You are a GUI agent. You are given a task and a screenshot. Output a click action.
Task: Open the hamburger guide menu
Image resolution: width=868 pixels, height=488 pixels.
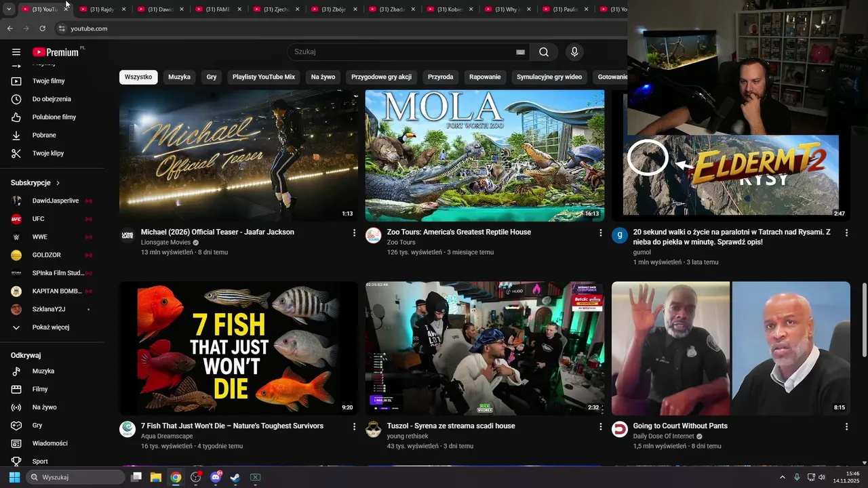16,52
